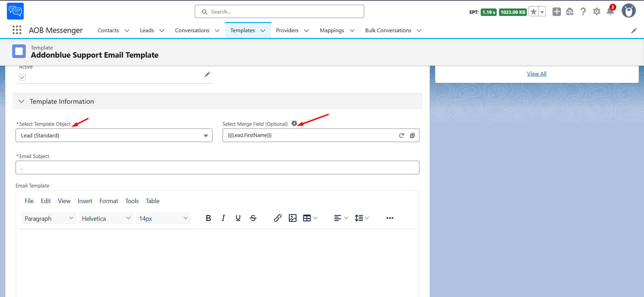Click the Active field edit pencil
The width and height of the screenshot is (644, 297).
tap(207, 75)
